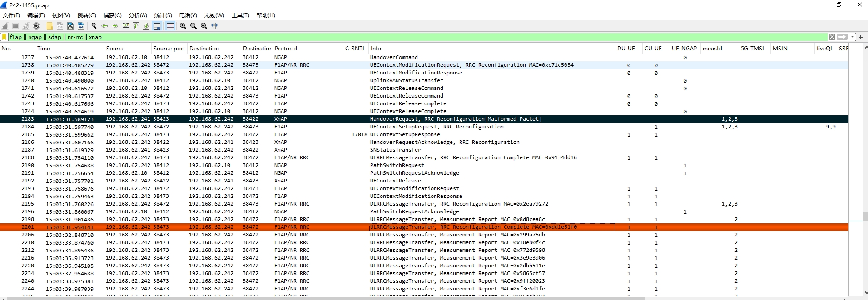Viewport: 868px width, 300px height.
Task: Sort by the 5G-TMSI column header
Action: (755, 48)
